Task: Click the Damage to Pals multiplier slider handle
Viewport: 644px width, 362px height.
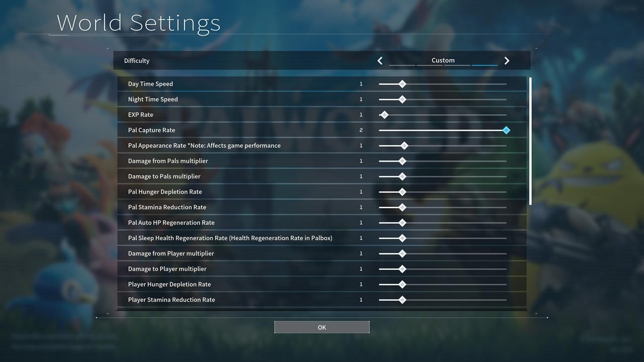Action: (402, 176)
